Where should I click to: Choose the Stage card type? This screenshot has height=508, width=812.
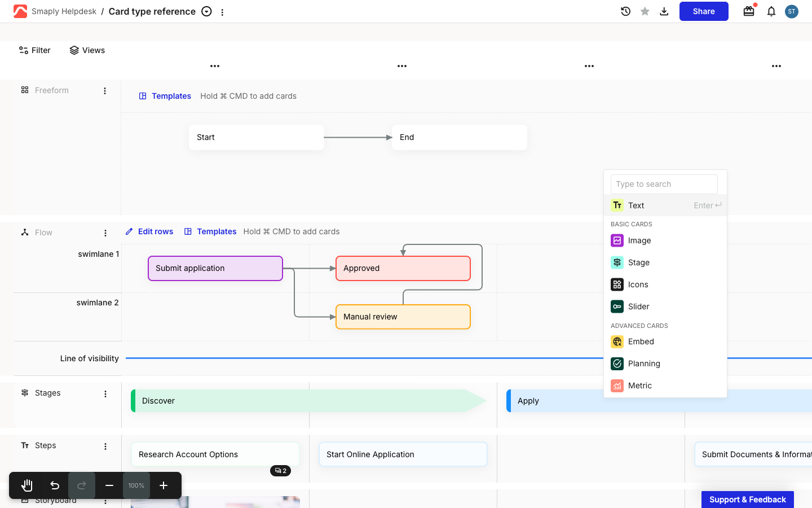pyautogui.click(x=665, y=262)
